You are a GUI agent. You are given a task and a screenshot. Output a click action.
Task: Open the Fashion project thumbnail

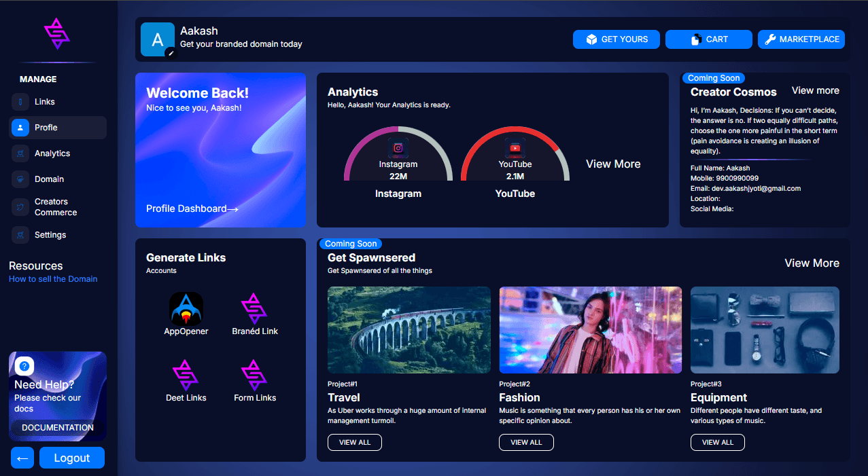tap(590, 330)
